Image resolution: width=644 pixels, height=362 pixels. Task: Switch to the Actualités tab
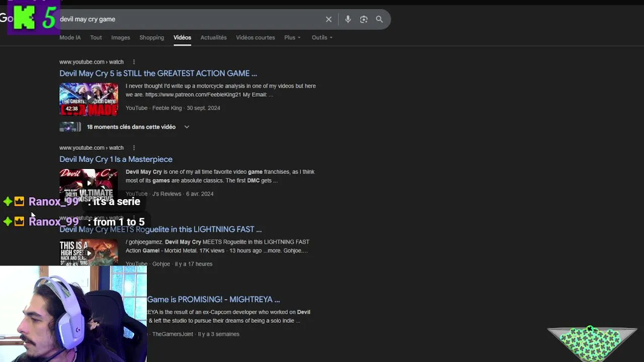[x=213, y=38]
